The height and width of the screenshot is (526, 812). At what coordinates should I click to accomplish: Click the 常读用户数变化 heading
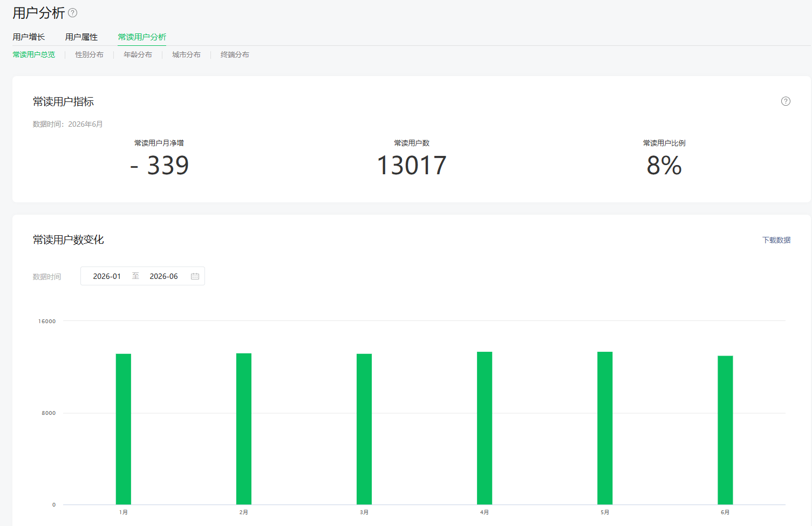[68, 240]
